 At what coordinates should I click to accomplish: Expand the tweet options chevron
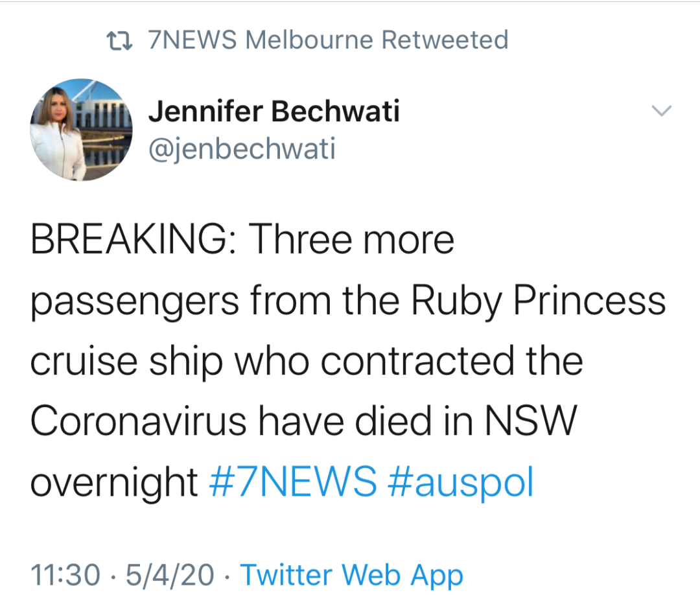[x=661, y=110]
